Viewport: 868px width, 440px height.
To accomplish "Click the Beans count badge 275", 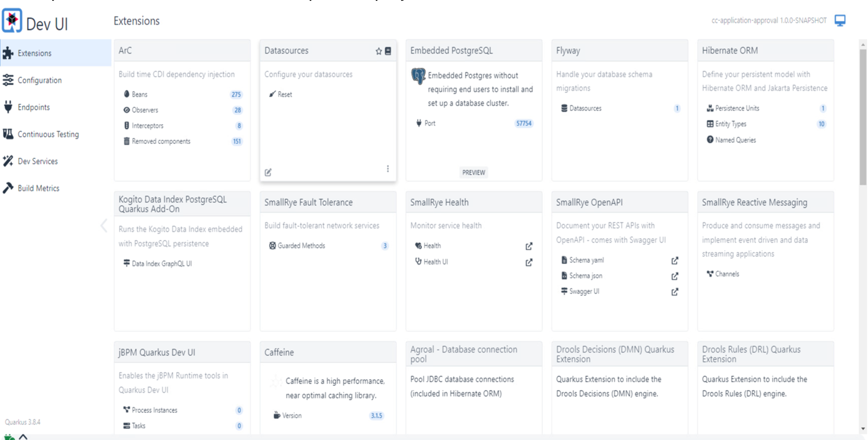I will (236, 94).
